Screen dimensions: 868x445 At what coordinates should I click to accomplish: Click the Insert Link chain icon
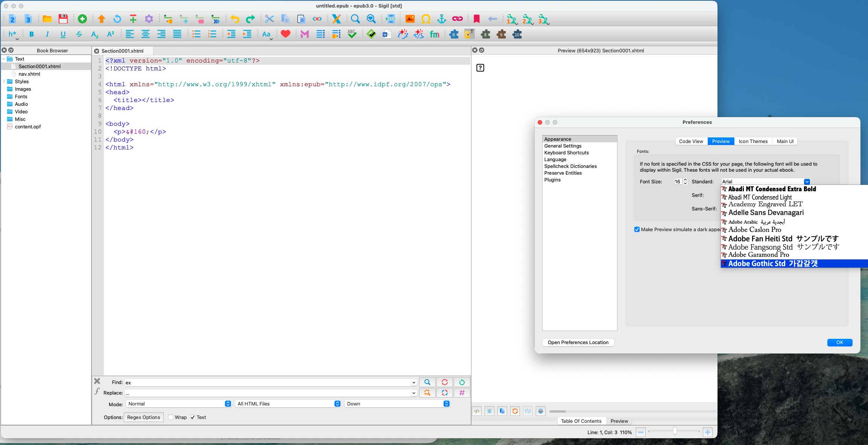[x=457, y=19]
